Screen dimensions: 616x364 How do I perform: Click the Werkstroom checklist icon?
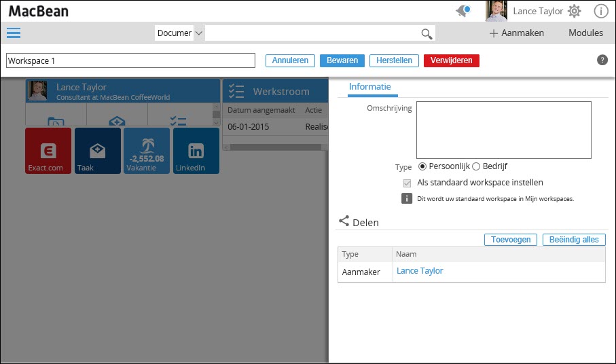point(236,91)
